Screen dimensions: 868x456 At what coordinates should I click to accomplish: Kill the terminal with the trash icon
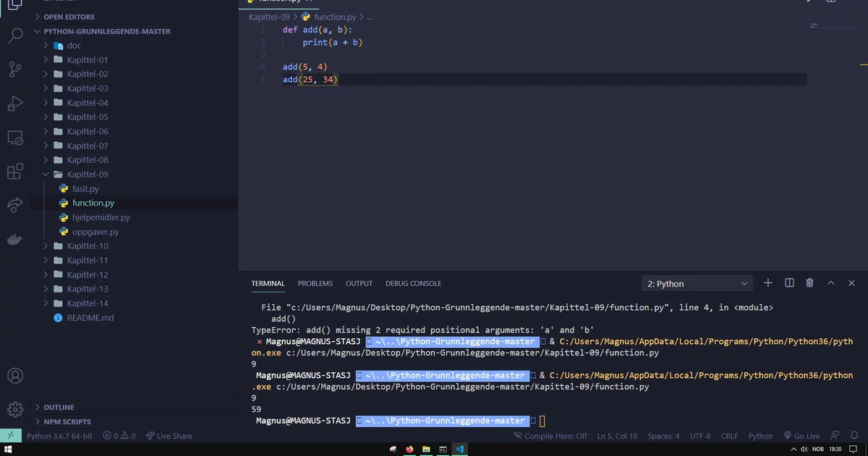tap(810, 283)
